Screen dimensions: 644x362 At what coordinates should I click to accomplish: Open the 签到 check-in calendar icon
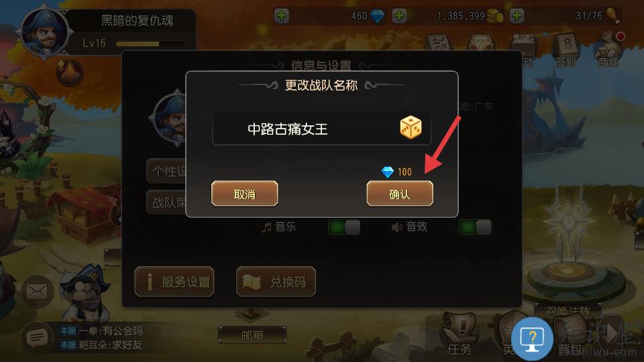pos(566,50)
